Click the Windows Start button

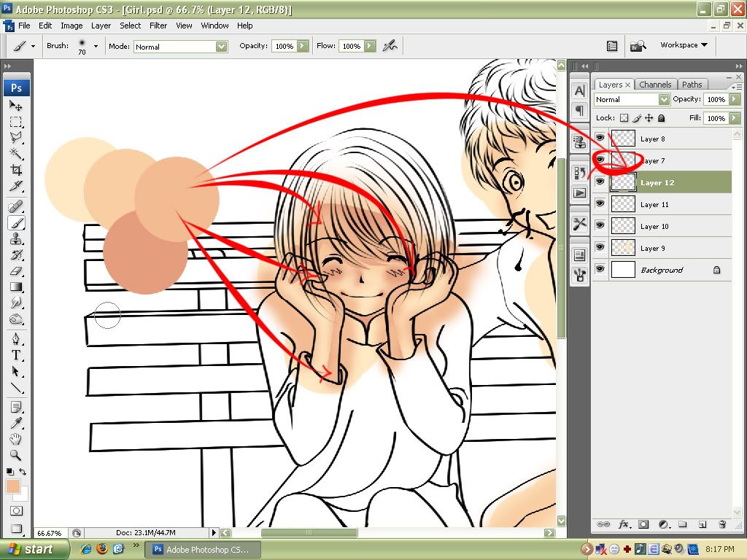click(35, 549)
